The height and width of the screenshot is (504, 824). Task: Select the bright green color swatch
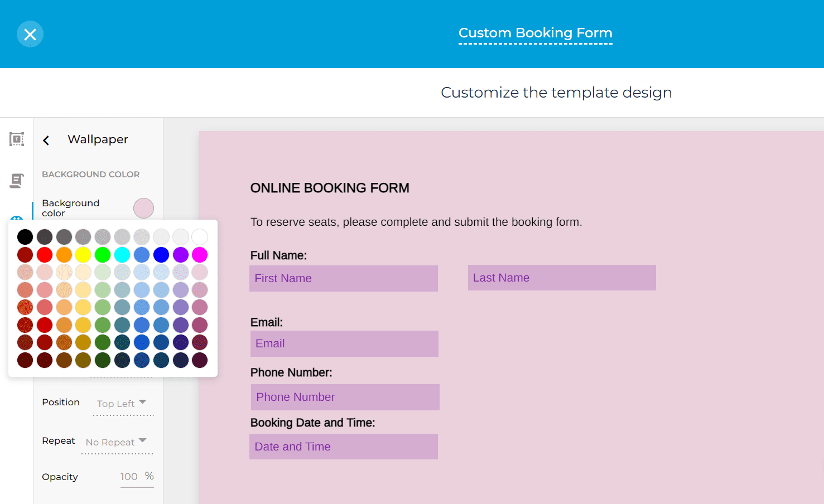click(103, 254)
